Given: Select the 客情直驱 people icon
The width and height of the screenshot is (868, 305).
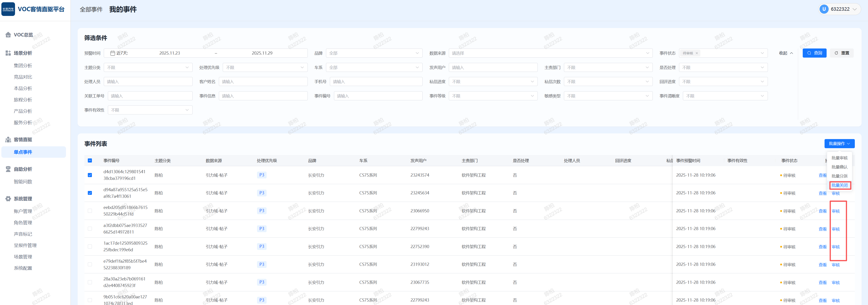Looking at the screenshot, I should click(8, 140).
